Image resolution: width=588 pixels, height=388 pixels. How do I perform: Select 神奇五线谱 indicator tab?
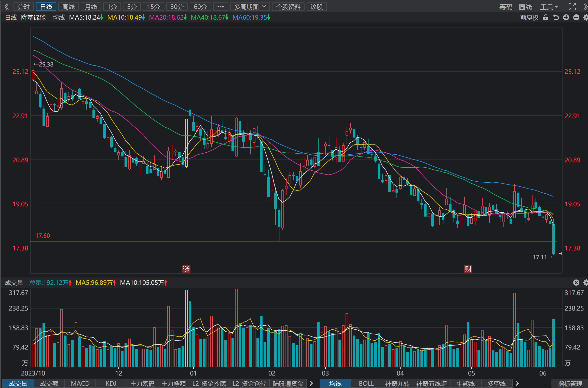432,383
